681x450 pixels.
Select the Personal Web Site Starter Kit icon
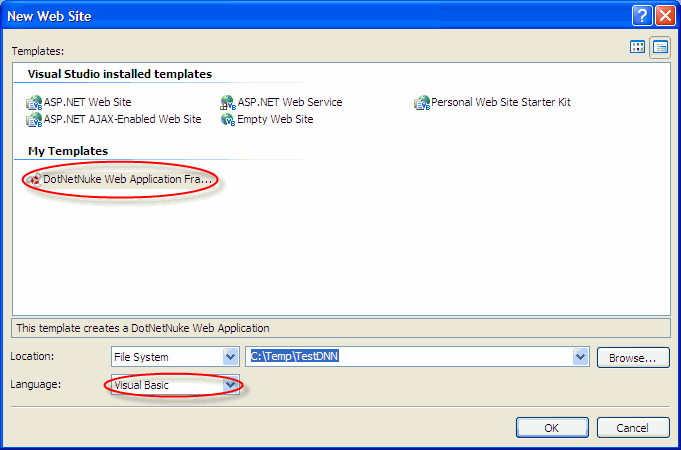[x=422, y=103]
